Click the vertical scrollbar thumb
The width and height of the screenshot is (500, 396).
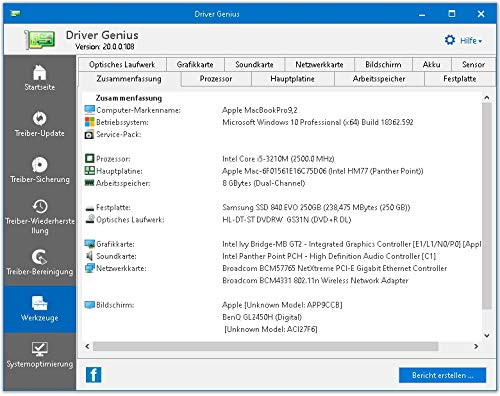tap(487, 206)
